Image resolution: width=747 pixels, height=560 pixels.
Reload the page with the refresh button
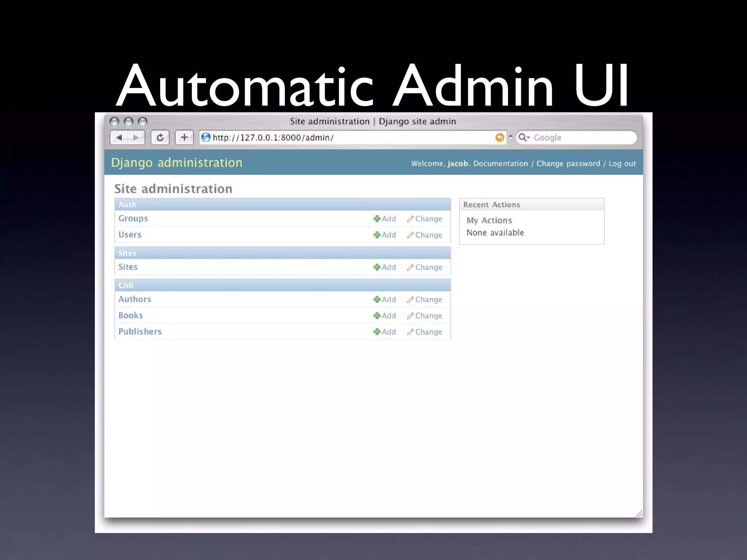160,137
